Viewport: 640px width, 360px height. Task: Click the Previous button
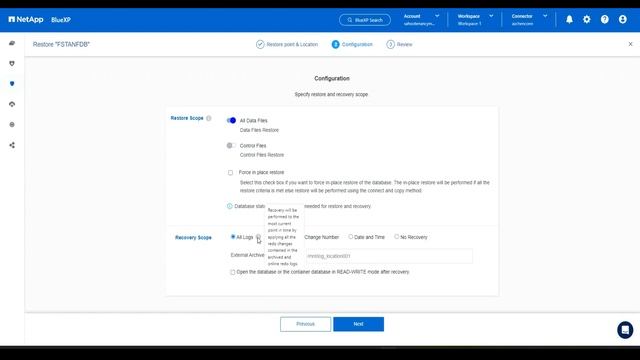pyautogui.click(x=305, y=324)
